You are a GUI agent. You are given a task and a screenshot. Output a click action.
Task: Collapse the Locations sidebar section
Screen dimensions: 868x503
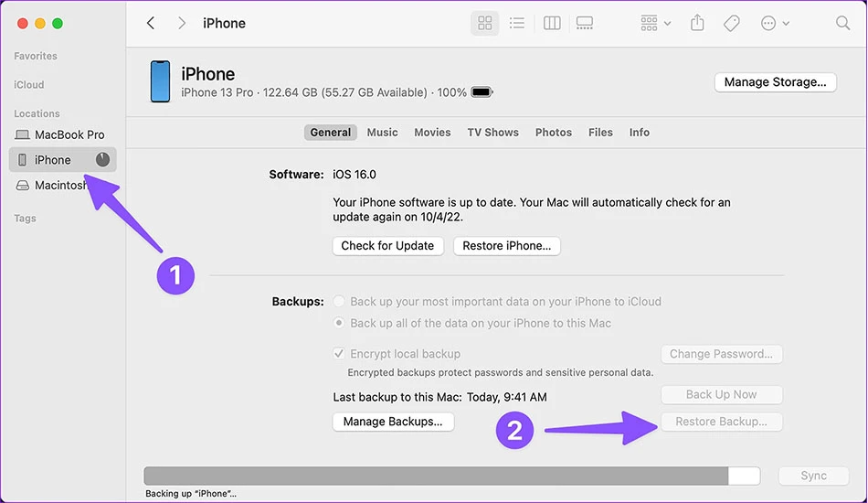pyautogui.click(x=37, y=113)
